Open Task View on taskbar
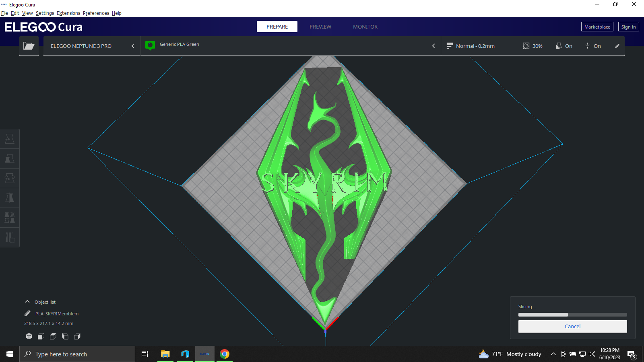Viewport: 644px width, 362px height. (145, 354)
